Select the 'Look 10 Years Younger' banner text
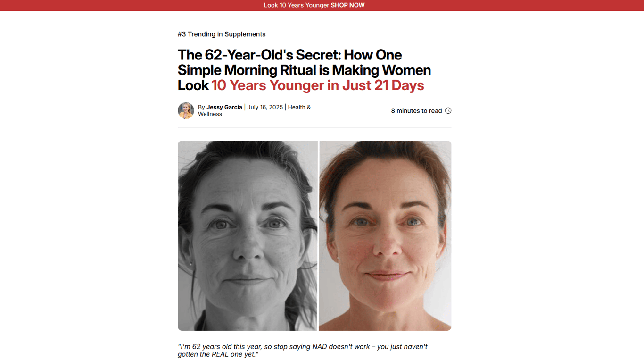644x360 pixels. point(296,5)
